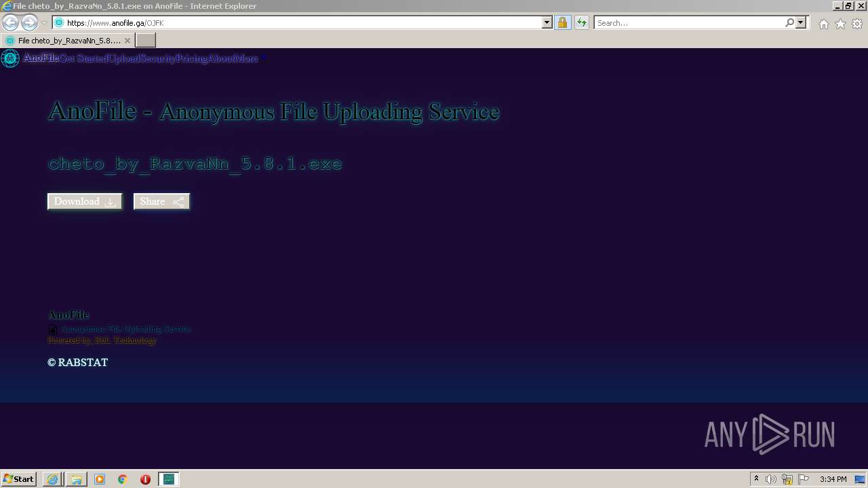
Task: Open a new tab
Action: click(x=146, y=41)
